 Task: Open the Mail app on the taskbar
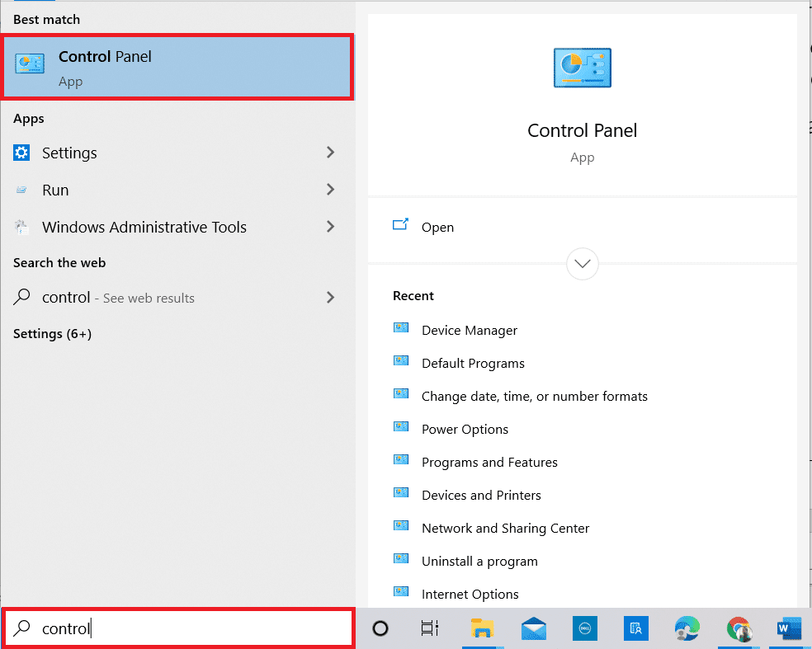[533, 628]
